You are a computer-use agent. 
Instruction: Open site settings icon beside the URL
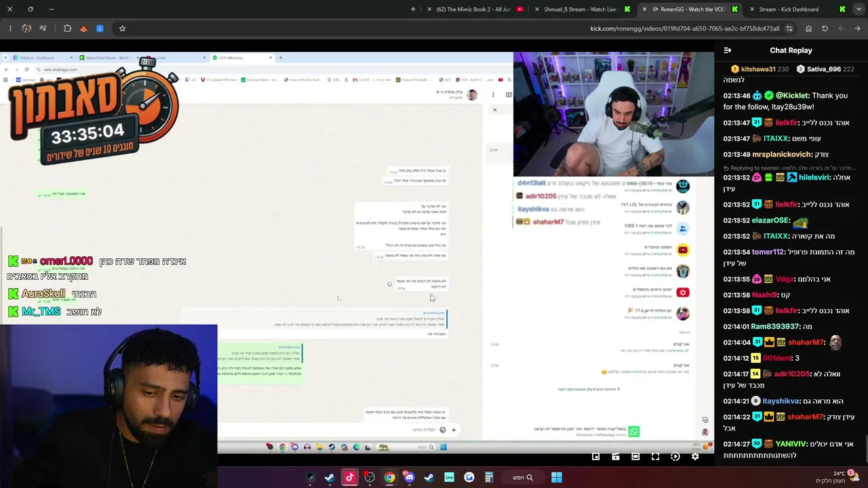click(x=789, y=28)
